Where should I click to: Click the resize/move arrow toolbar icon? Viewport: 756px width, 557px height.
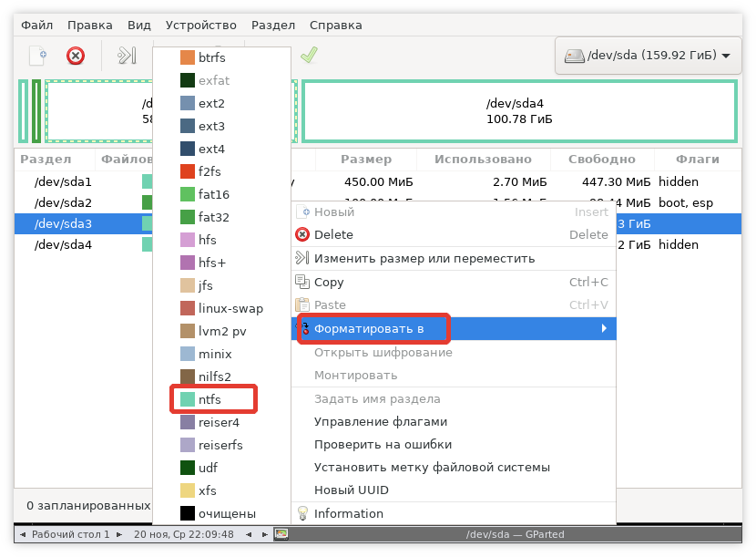(126, 56)
